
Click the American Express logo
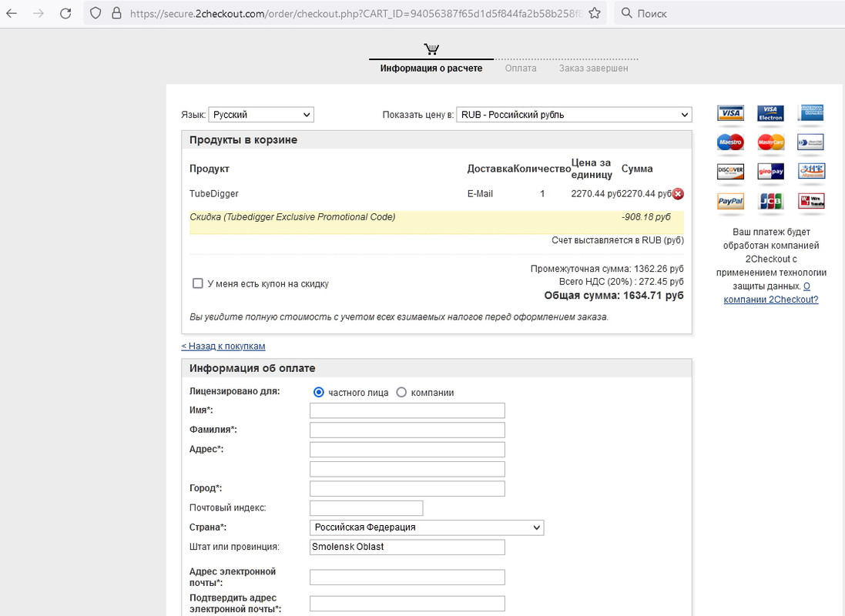click(811, 113)
